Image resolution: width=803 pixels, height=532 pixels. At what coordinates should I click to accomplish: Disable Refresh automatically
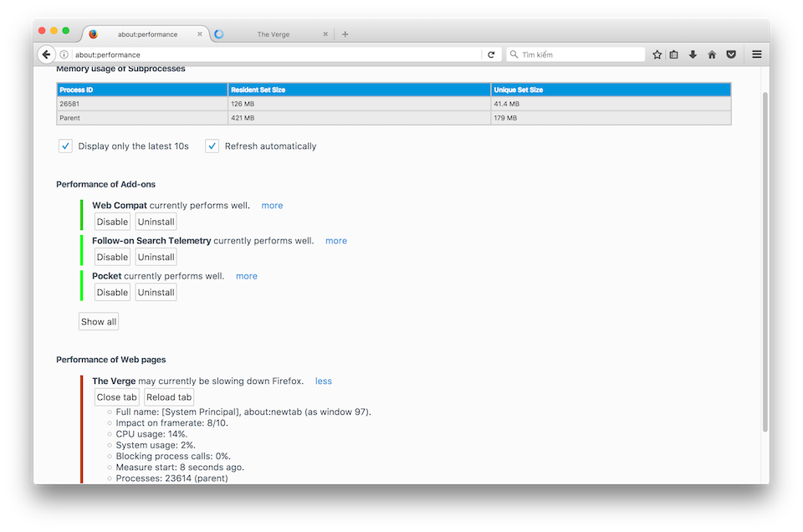tap(212, 146)
